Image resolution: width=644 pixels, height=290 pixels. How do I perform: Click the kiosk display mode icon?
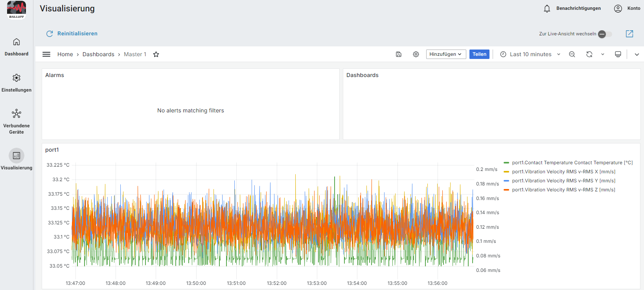(x=618, y=54)
